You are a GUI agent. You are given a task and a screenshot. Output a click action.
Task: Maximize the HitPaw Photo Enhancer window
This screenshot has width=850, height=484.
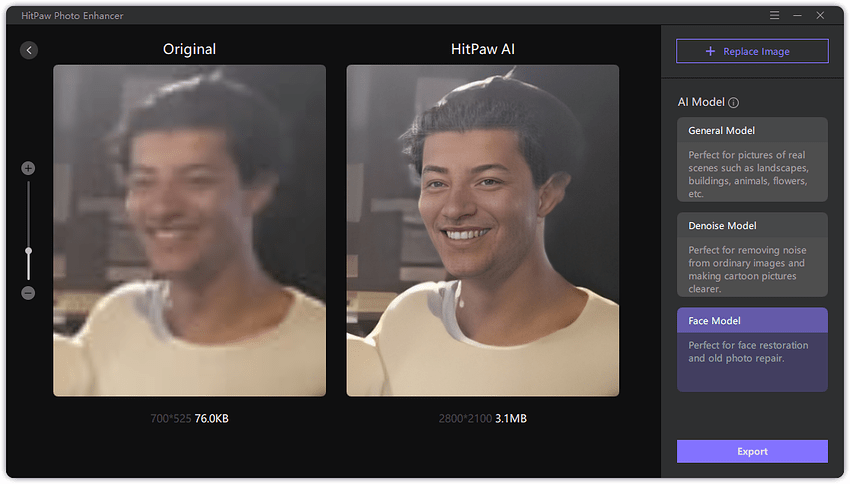pos(822,16)
